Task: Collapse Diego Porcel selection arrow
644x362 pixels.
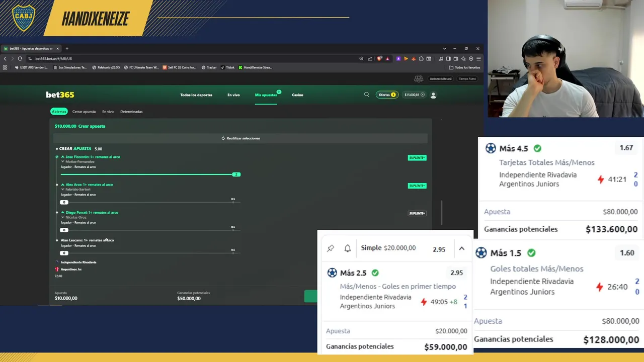Action: (62, 212)
